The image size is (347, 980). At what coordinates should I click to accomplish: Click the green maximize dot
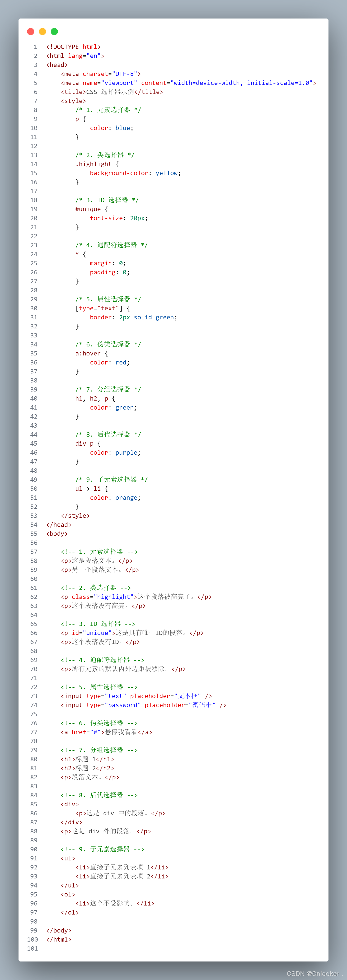pyautogui.click(x=54, y=32)
